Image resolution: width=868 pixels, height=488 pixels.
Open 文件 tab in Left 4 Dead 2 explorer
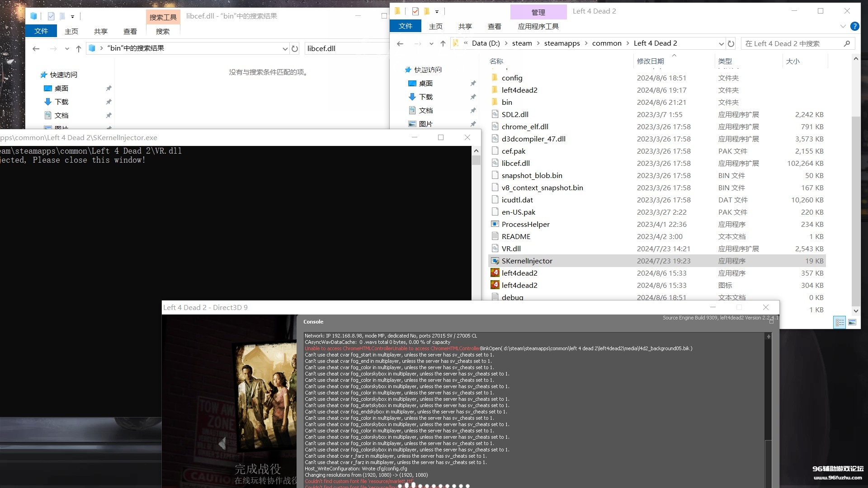(x=406, y=26)
